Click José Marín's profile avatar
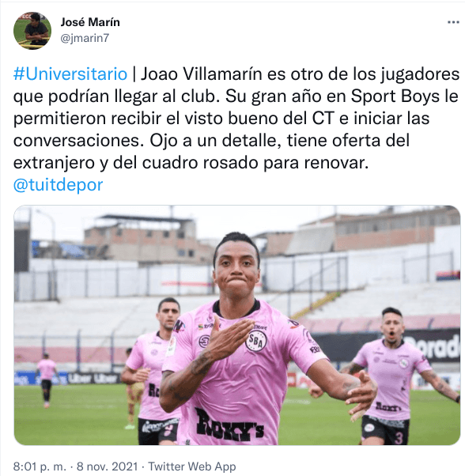The width and height of the screenshot is (465, 476). click(32, 31)
